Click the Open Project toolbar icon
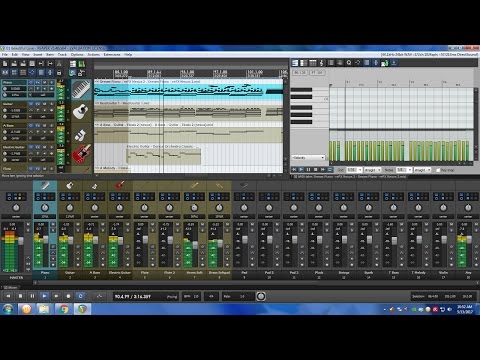 pyautogui.click(x=14, y=63)
